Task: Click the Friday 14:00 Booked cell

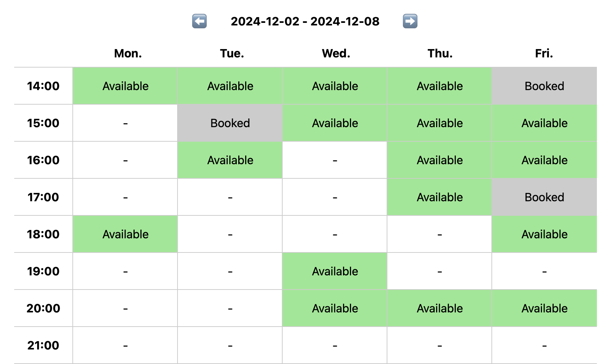Action: 545,86
